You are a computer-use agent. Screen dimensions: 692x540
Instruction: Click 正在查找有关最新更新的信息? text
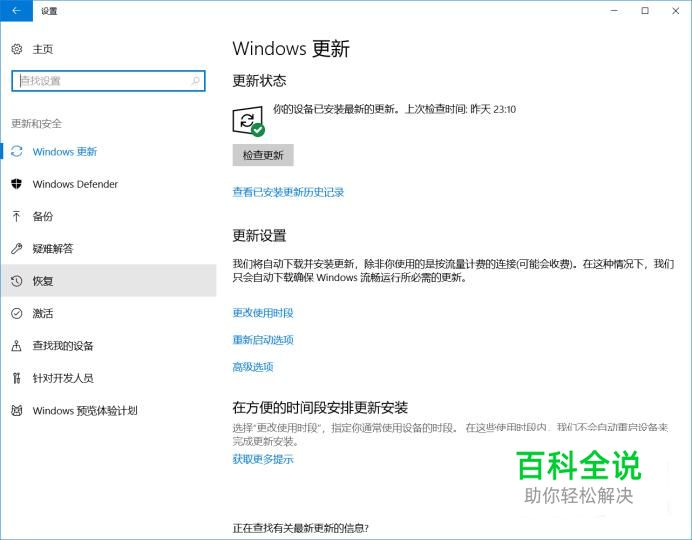coord(301,528)
